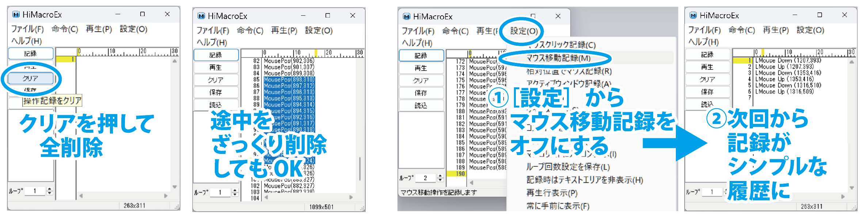The width and height of the screenshot is (868, 219).
Task: Open ヘルプ(H) menu in the empty-list window
Action: [x=27, y=41]
